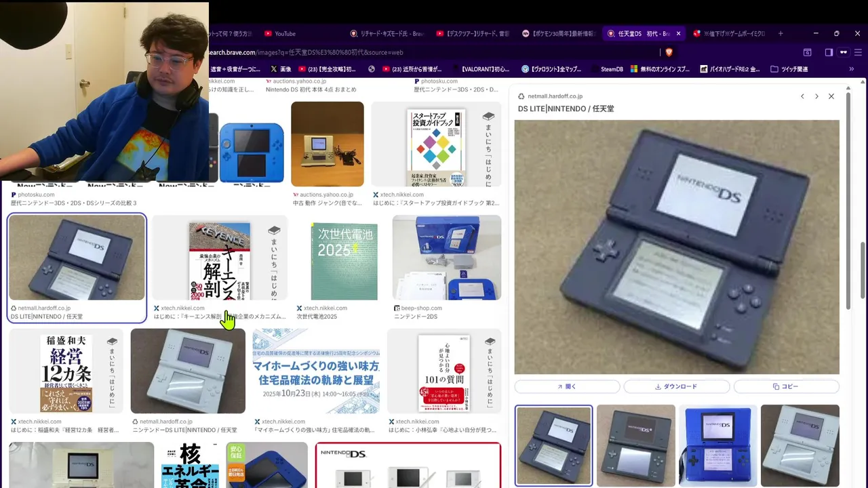
Task: Open the 【ヴァロラント】全マップ bookmark
Action: (x=551, y=69)
